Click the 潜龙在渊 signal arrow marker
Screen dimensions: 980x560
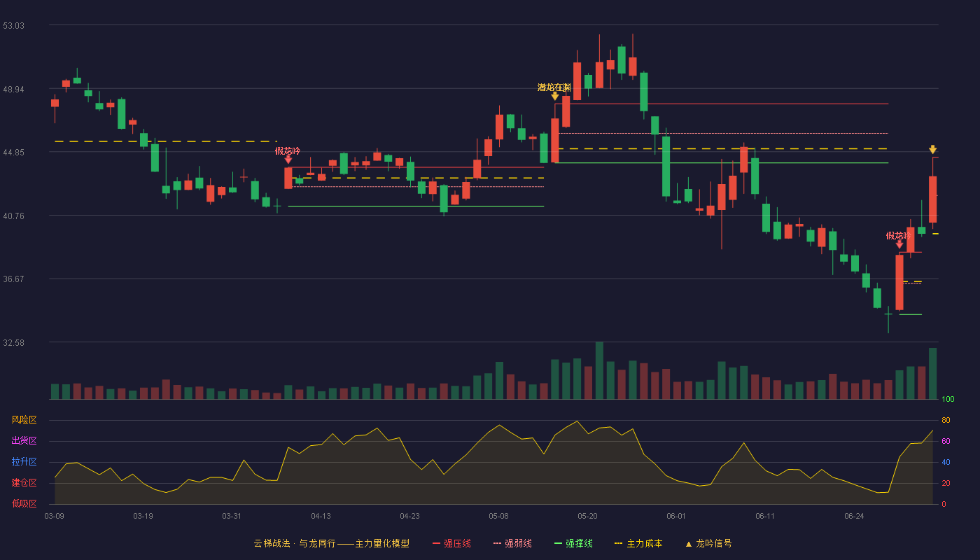[x=554, y=96]
